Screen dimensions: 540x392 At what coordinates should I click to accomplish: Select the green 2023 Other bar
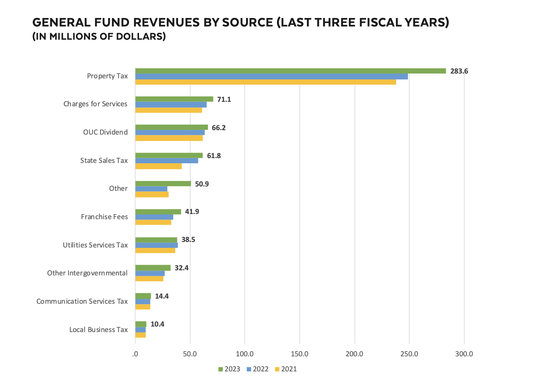click(163, 183)
